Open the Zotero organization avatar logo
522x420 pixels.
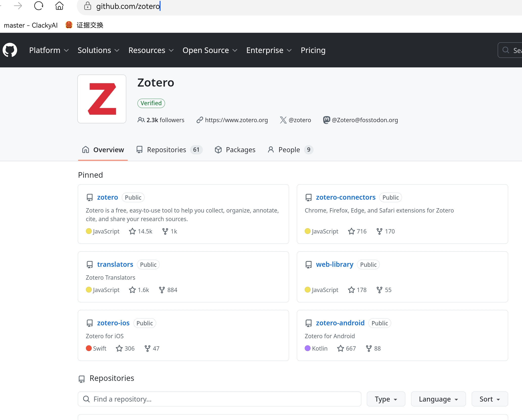coord(102,99)
